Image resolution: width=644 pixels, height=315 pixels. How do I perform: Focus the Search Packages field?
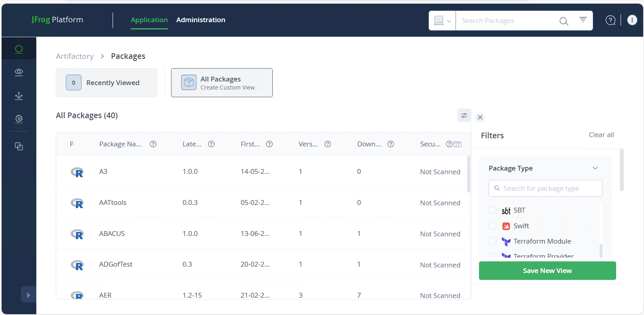click(507, 21)
